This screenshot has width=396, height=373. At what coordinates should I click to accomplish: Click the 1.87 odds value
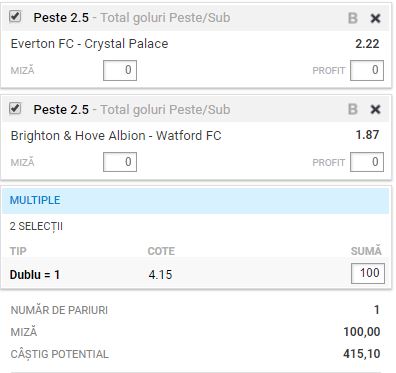[367, 135]
